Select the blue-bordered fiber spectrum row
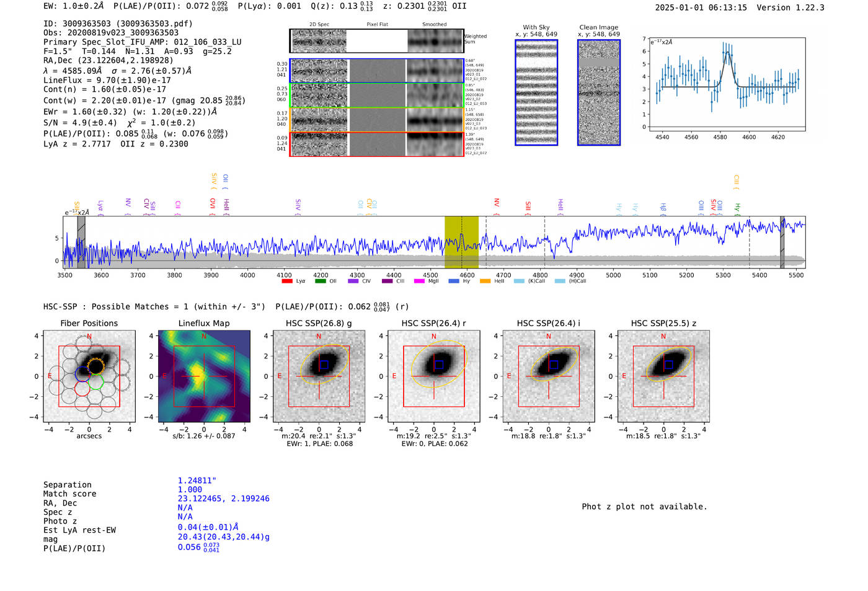Viewport: 868px width, 591px height. point(377,71)
